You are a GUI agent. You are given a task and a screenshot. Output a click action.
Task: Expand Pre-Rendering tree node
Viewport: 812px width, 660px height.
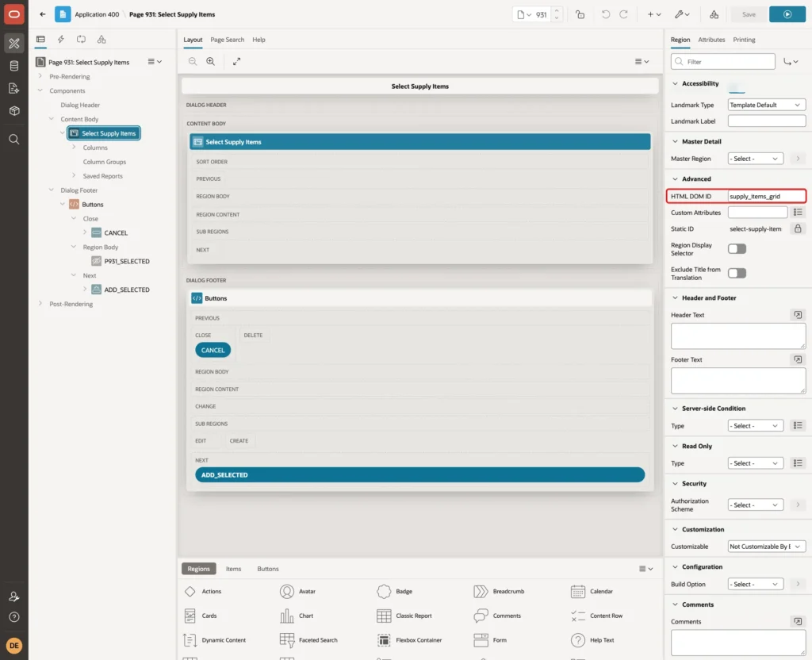(x=40, y=76)
